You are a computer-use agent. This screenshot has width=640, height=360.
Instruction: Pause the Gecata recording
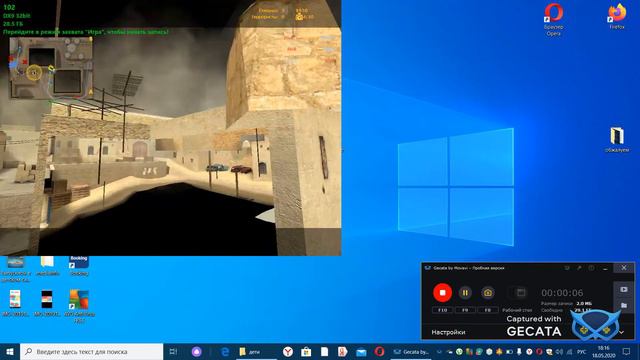465,293
